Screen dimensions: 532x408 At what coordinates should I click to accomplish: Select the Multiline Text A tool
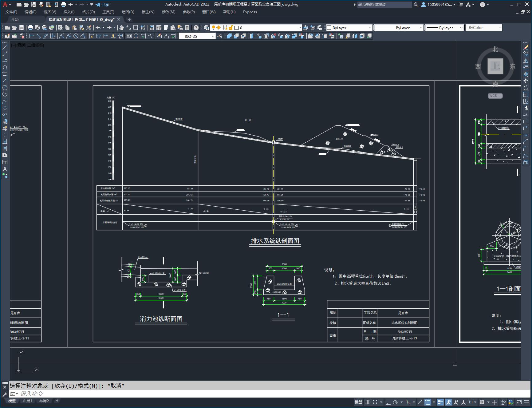(5, 169)
